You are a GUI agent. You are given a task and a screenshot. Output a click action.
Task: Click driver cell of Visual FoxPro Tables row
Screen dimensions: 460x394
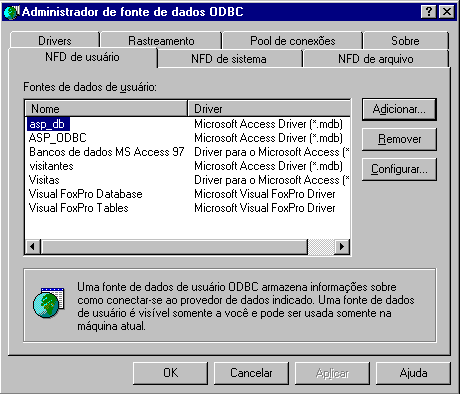pyautogui.click(x=265, y=208)
